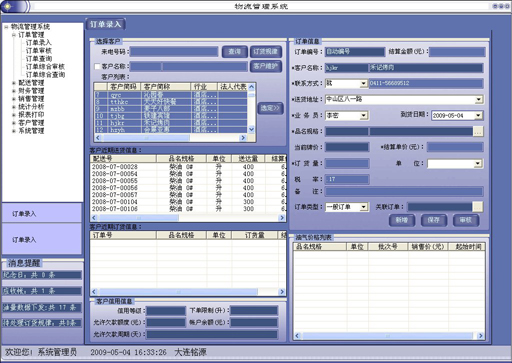This screenshot has height=363, width=512.
Task: Open the 联系方式 dropdown
Action: 364,83
